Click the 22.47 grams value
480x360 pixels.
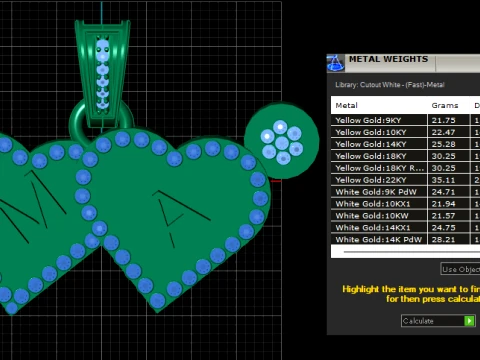[443, 132]
